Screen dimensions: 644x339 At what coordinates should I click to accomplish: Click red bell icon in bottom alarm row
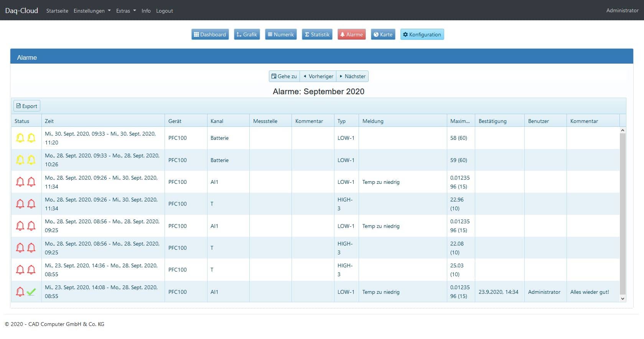[x=20, y=292]
